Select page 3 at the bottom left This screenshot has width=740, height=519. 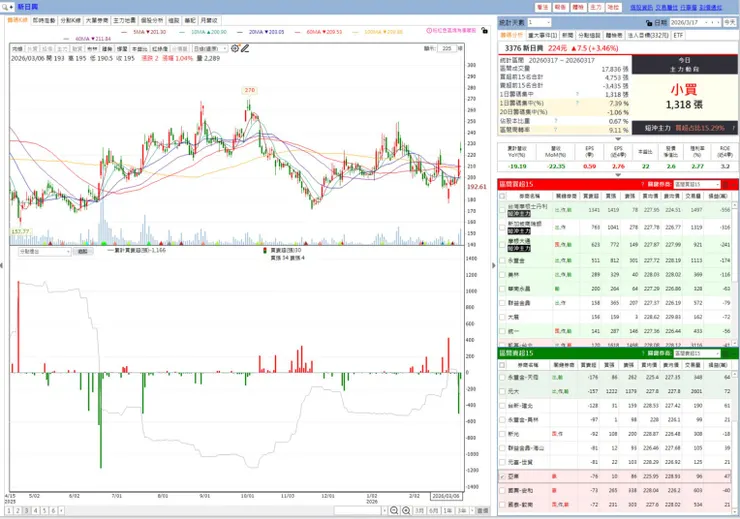click(x=26, y=511)
